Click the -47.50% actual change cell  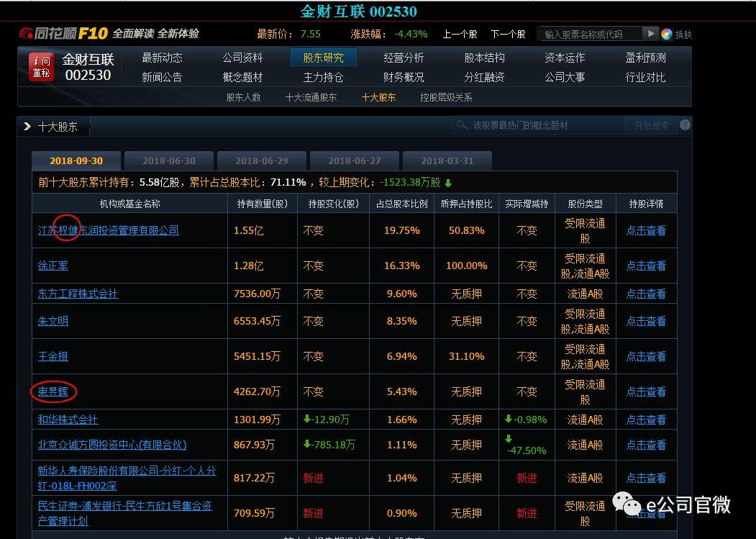pyautogui.click(x=527, y=445)
